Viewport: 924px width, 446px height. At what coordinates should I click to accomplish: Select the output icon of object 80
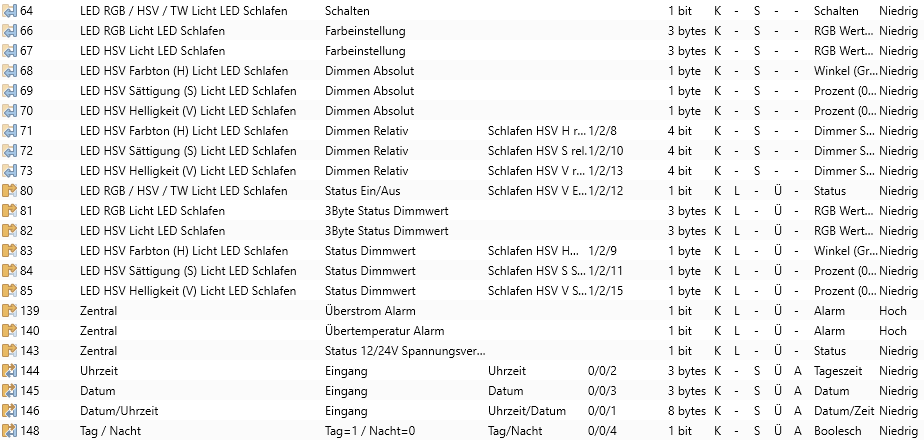[9, 191]
